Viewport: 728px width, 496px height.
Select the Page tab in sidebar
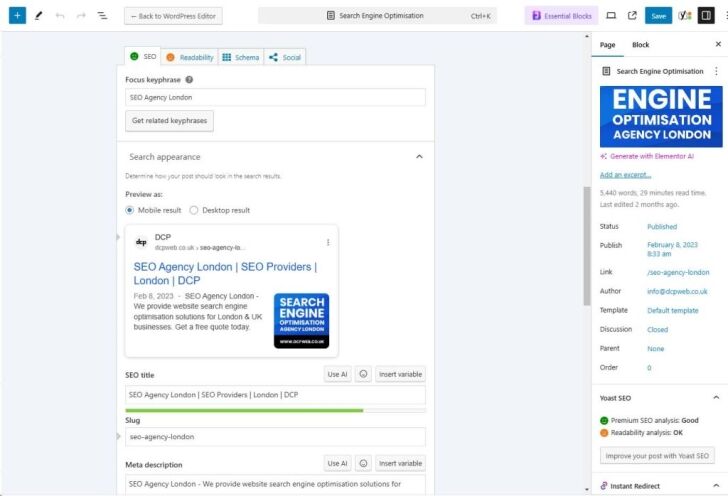(x=607, y=45)
